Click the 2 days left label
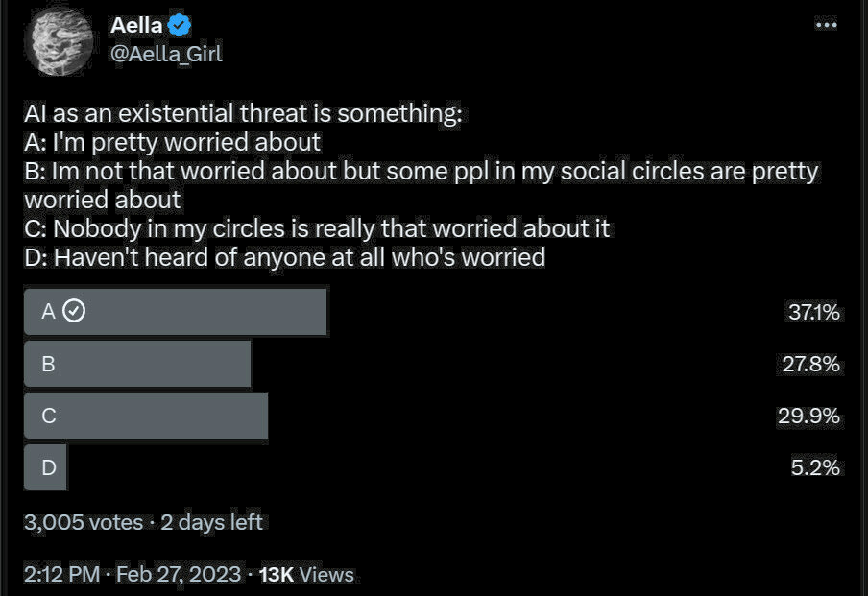This screenshot has width=868, height=596. tap(211, 522)
